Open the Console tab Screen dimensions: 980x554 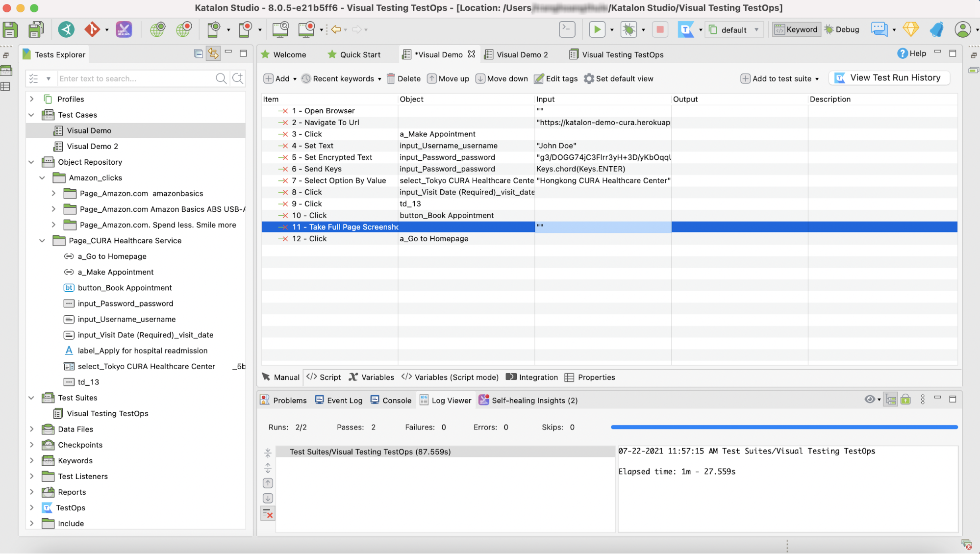coord(391,400)
